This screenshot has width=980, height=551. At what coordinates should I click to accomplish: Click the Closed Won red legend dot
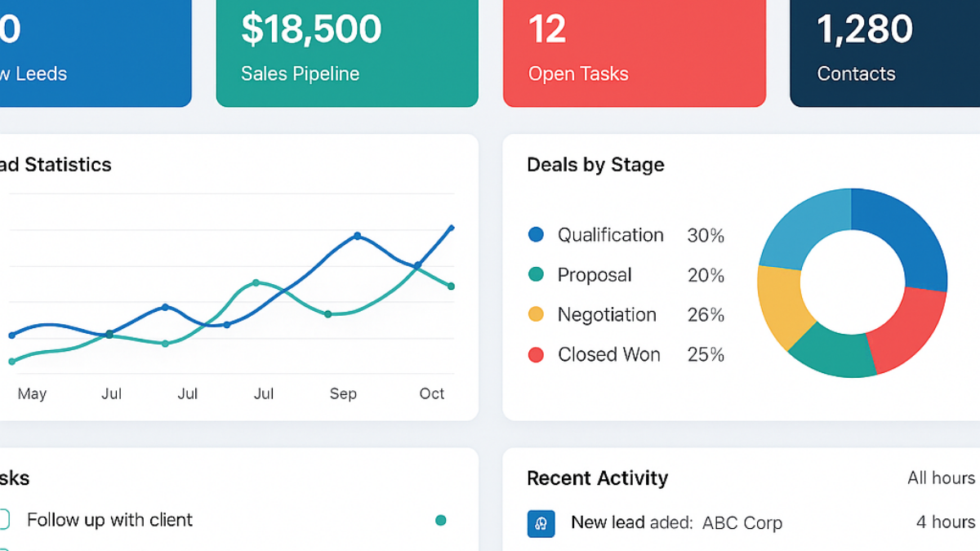[536, 354]
